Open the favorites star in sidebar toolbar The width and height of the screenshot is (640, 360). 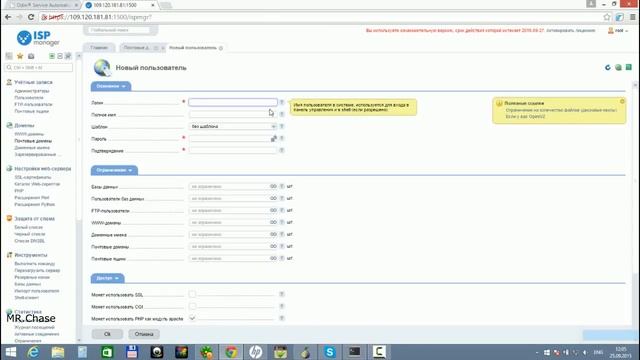(20, 56)
